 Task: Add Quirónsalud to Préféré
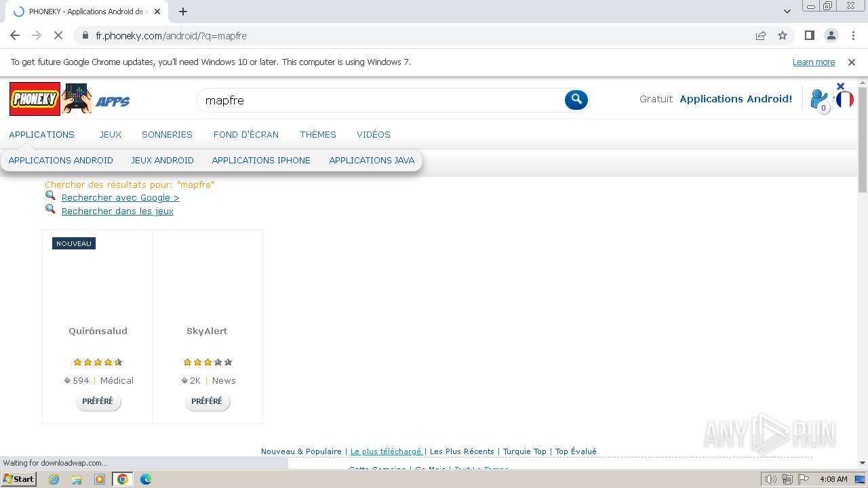[98, 401]
